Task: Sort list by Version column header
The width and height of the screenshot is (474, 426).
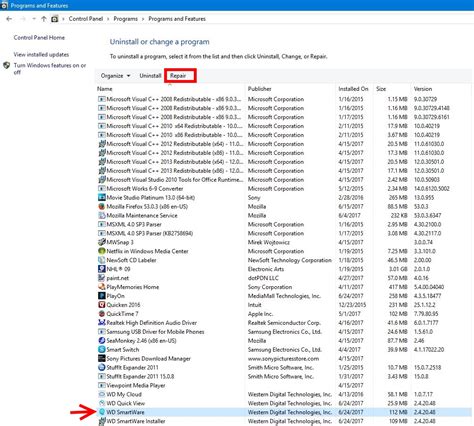Action: coord(423,89)
